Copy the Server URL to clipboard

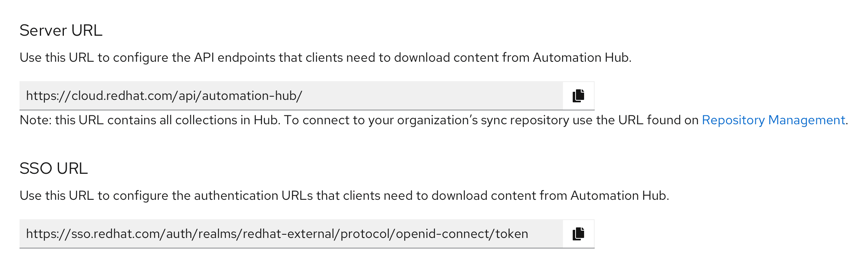point(578,96)
